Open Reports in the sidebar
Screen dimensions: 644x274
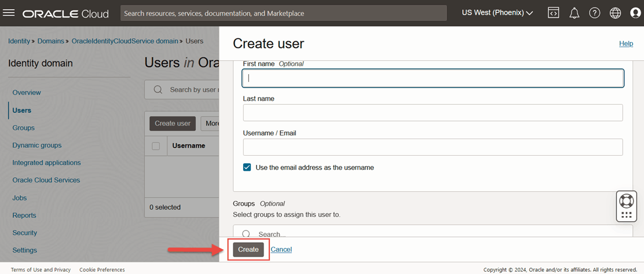(24, 215)
